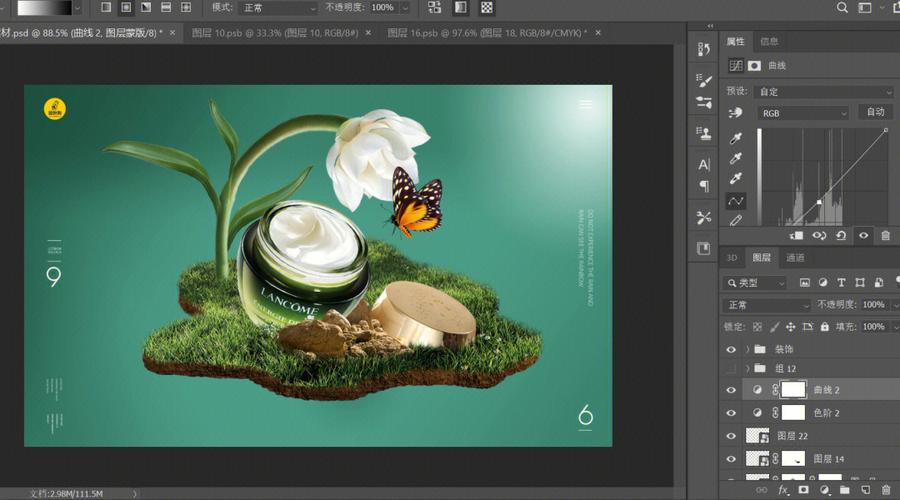900x500 pixels.
Task: Open the Character panel icon
Action: pyautogui.click(x=704, y=165)
